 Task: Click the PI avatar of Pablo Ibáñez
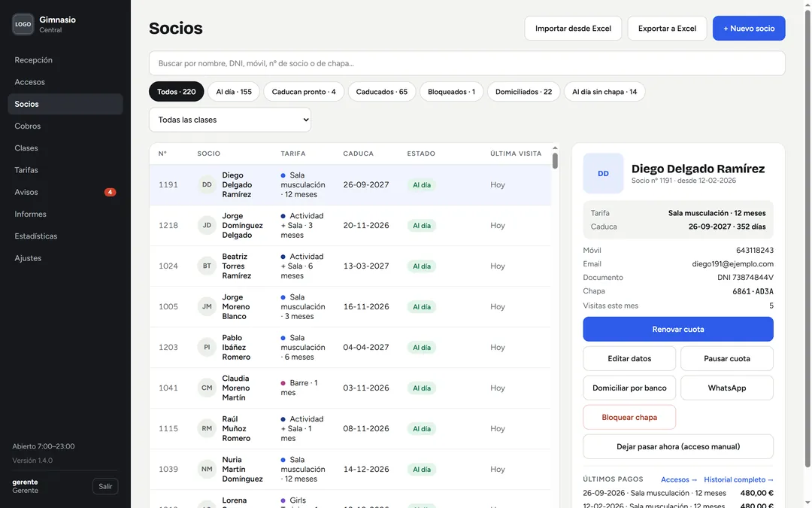click(207, 347)
